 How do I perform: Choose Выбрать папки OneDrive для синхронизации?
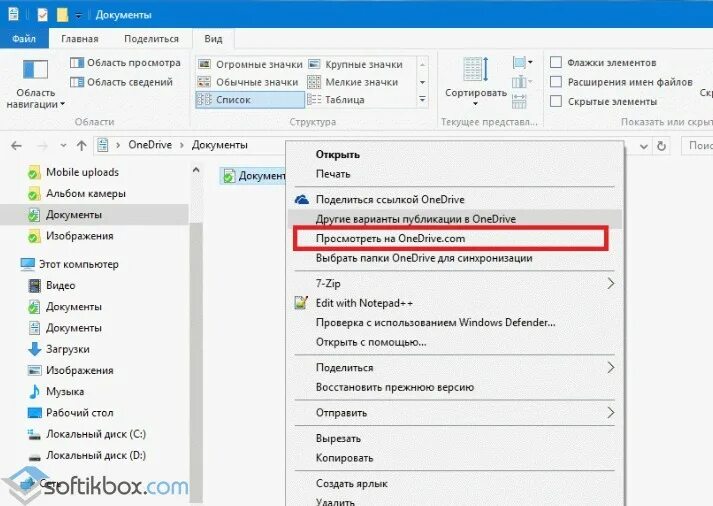coord(424,258)
